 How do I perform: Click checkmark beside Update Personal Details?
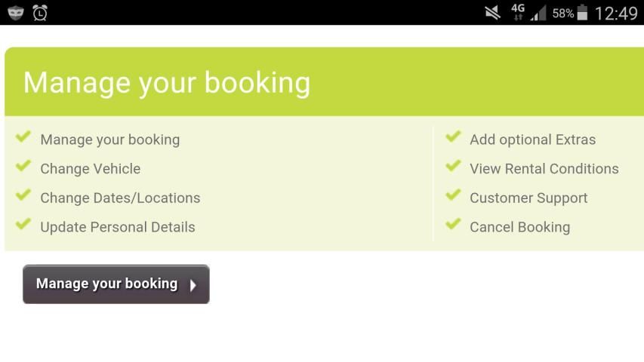click(x=23, y=225)
